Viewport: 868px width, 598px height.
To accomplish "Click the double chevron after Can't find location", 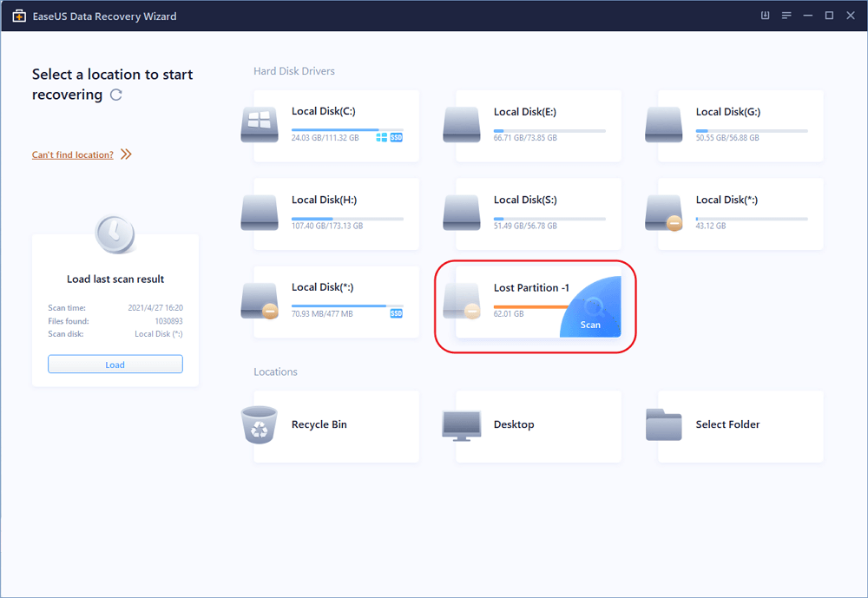I will click(x=126, y=154).
